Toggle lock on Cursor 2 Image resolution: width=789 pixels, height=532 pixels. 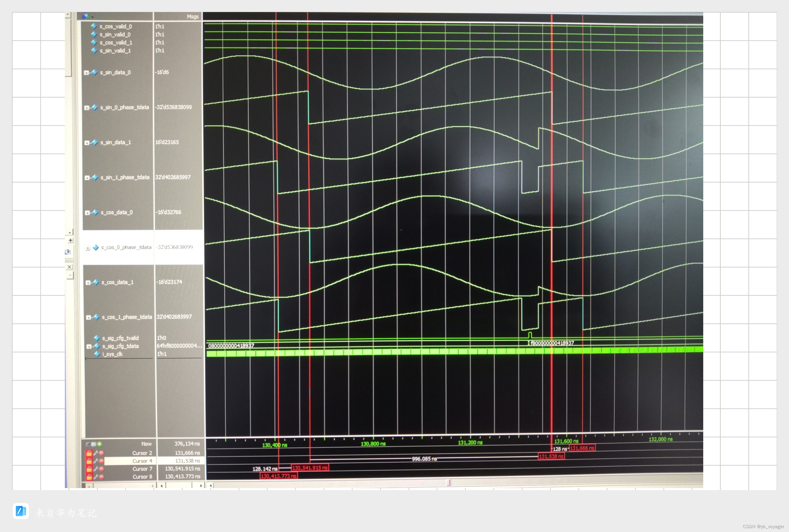point(89,453)
